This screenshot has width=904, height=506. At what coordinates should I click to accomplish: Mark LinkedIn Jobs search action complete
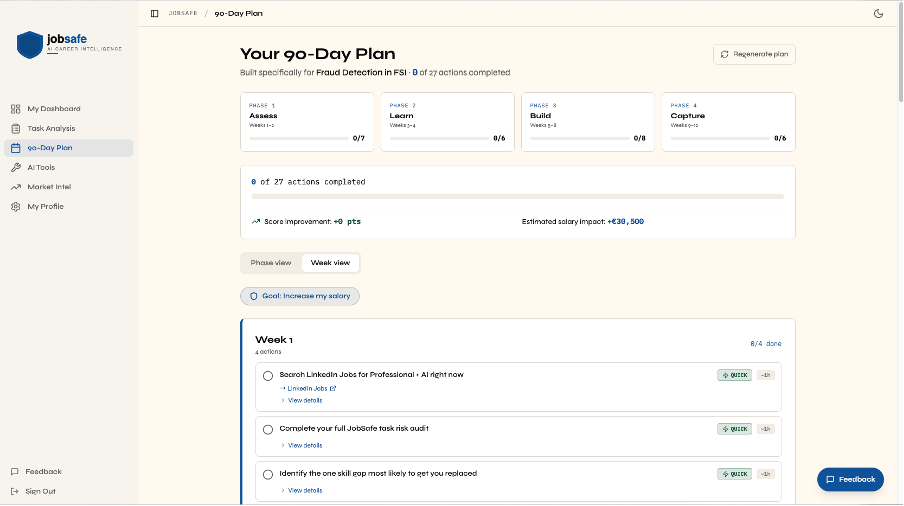click(x=268, y=376)
